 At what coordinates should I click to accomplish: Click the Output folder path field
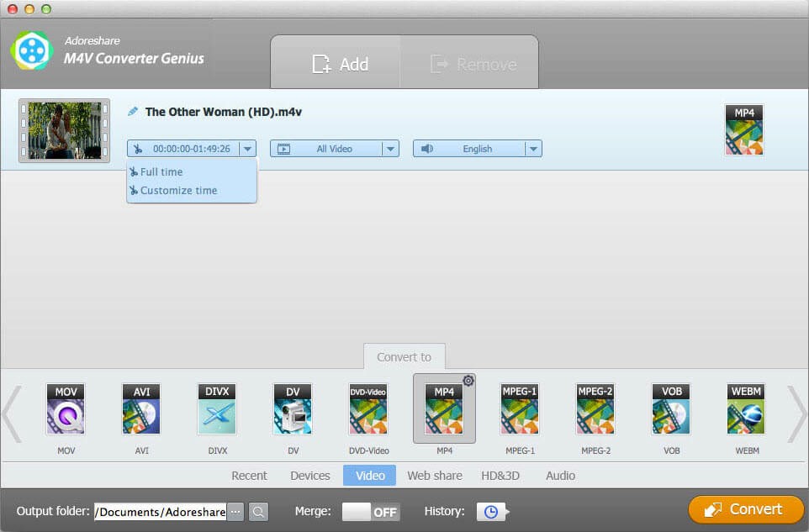click(x=161, y=511)
